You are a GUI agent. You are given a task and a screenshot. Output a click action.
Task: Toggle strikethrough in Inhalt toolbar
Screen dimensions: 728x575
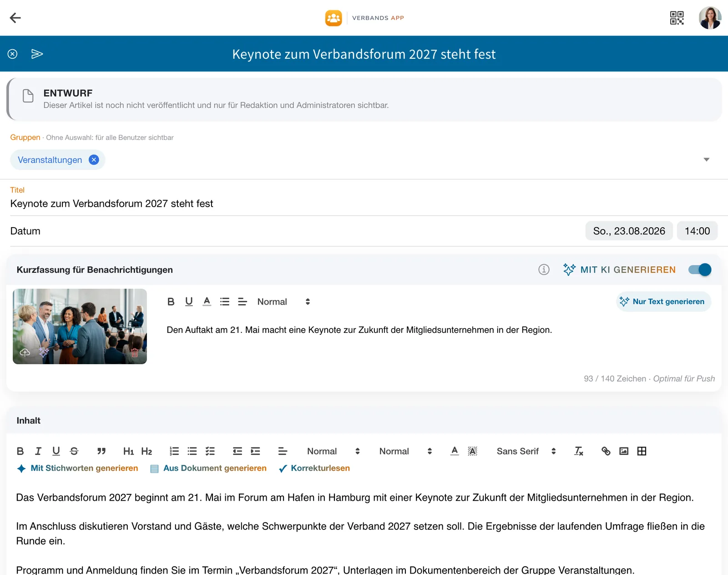(x=74, y=451)
